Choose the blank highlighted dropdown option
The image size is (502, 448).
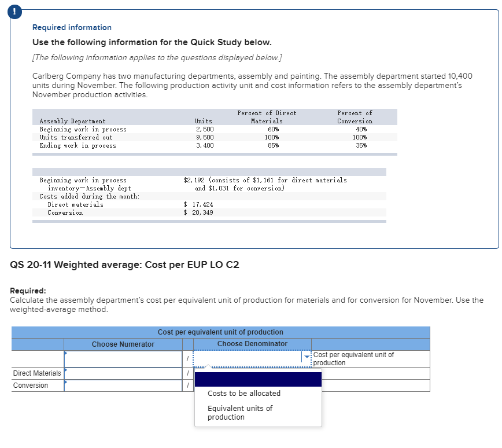pos(258,379)
